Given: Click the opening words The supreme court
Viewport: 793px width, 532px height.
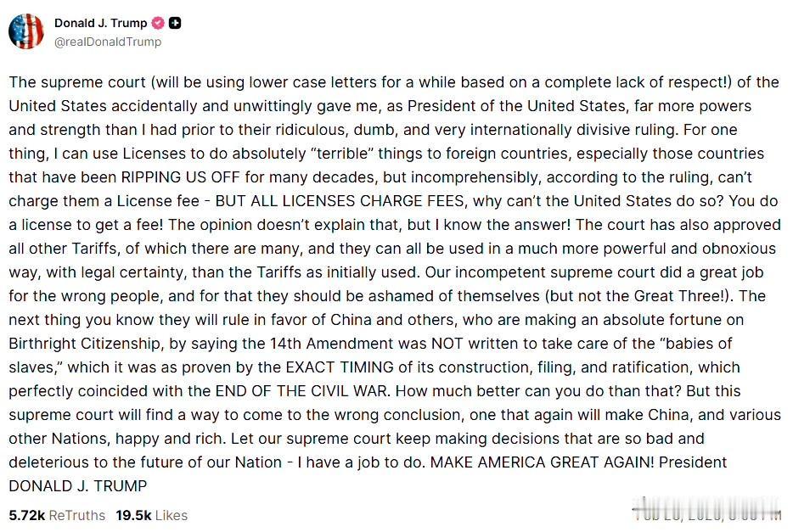Looking at the screenshot, I should pyautogui.click(x=77, y=82).
